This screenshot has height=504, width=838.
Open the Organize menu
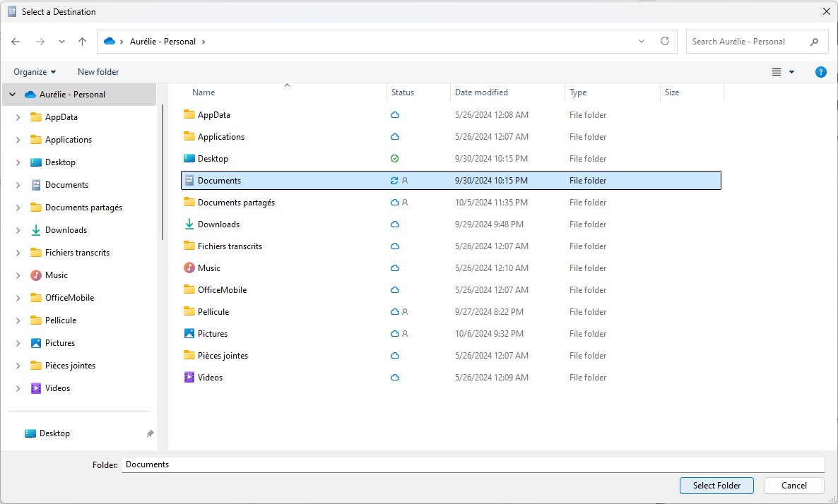[35, 72]
